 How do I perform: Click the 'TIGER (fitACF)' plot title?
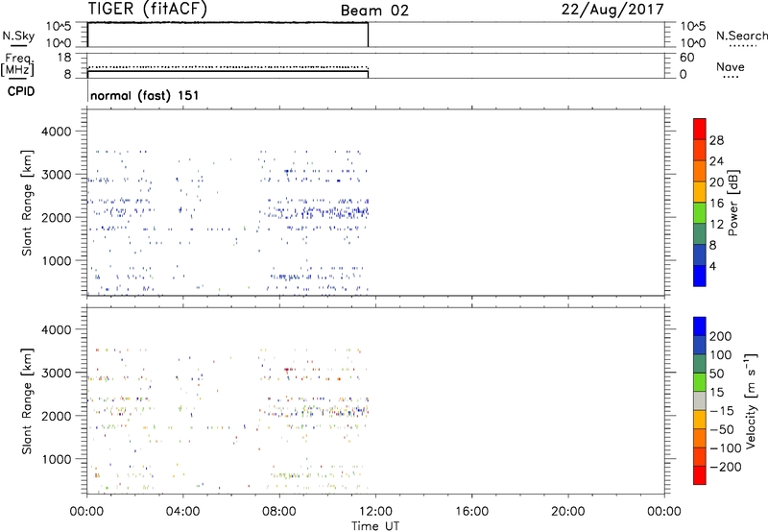[x=148, y=9]
